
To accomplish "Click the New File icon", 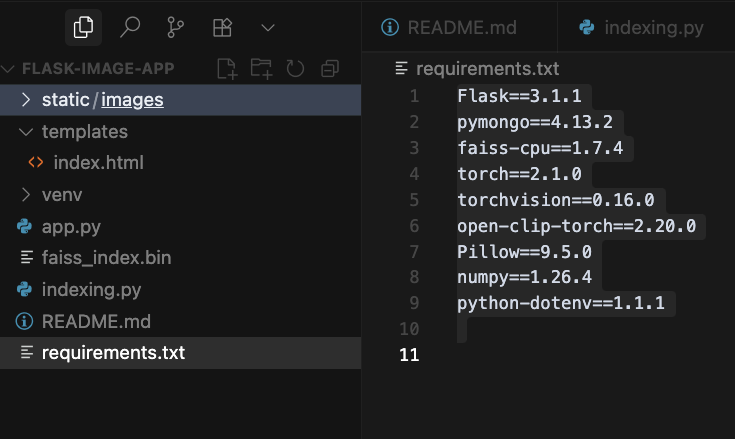I will tap(227, 69).
